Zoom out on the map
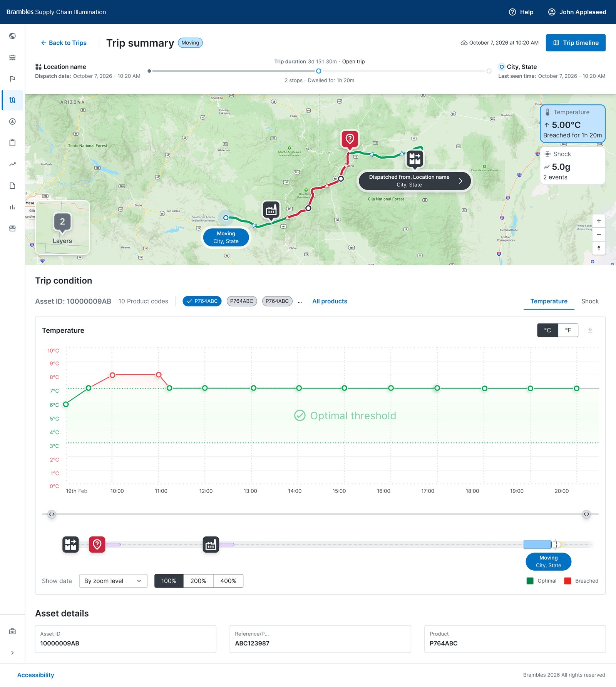The image size is (616, 687). click(x=599, y=234)
